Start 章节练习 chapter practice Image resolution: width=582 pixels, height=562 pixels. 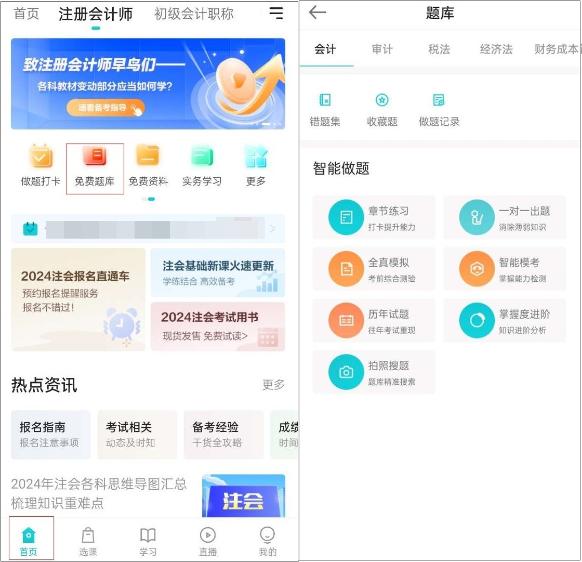(x=374, y=217)
